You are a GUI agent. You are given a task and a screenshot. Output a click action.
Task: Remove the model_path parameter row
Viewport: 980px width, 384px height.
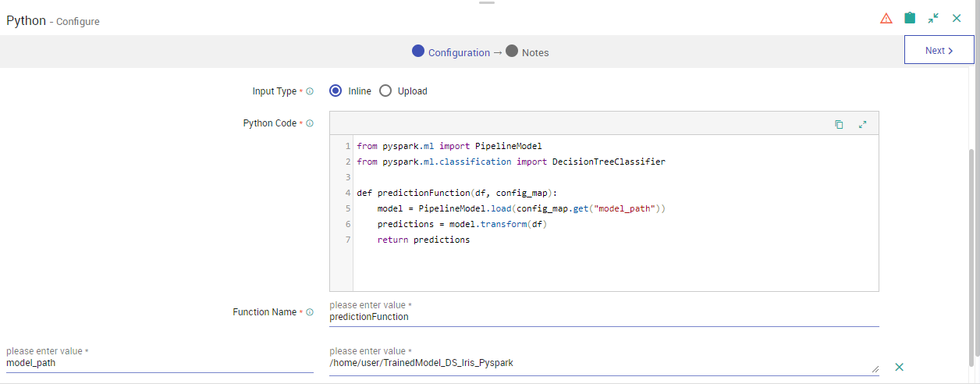click(899, 367)
